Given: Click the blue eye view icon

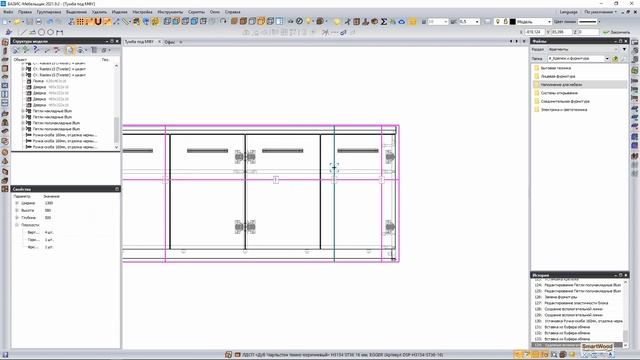Looking at the screenshot, I should (402, 22).
